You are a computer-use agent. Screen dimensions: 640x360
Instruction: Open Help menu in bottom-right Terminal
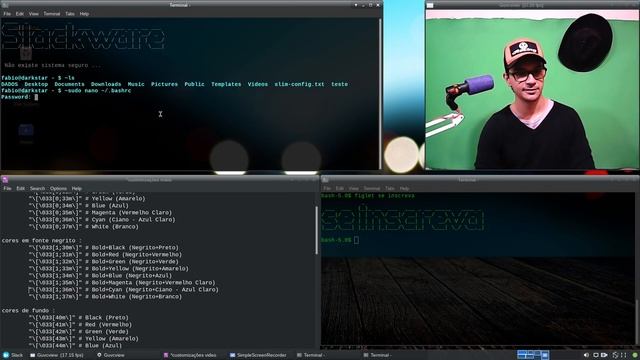[404, 189]
